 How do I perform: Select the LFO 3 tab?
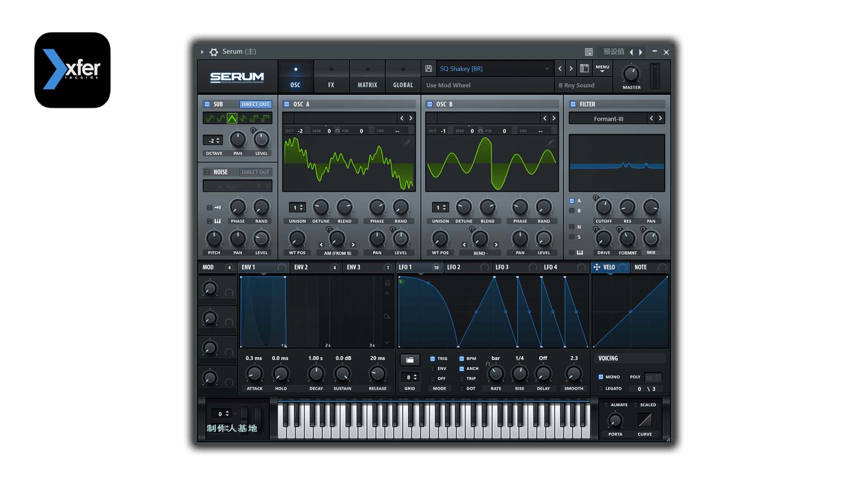[x=517, y=267]
